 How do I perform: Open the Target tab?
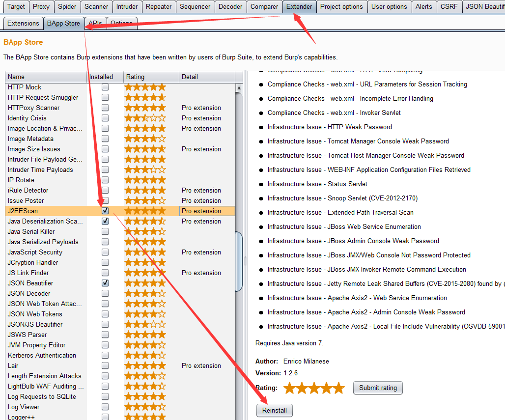(x=16, y=6)
